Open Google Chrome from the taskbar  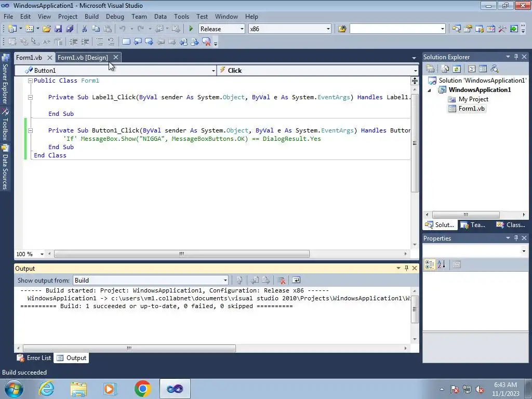click(x=142, y=389)
